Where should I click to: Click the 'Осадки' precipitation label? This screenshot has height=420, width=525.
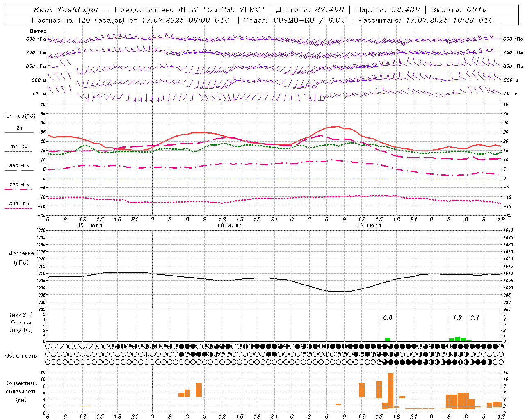click(x=21, y=322)
